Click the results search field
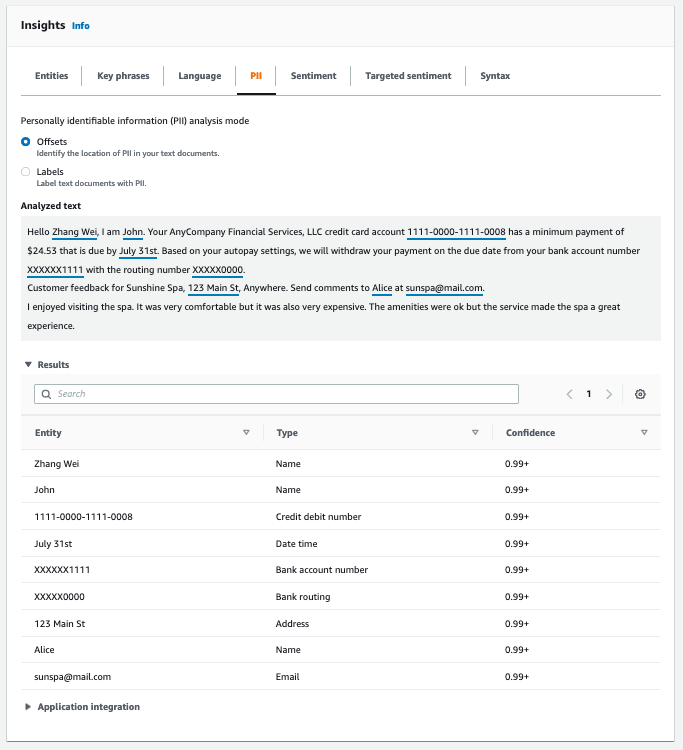This screenshot has height=750, width=683. (x=280, y=394)
